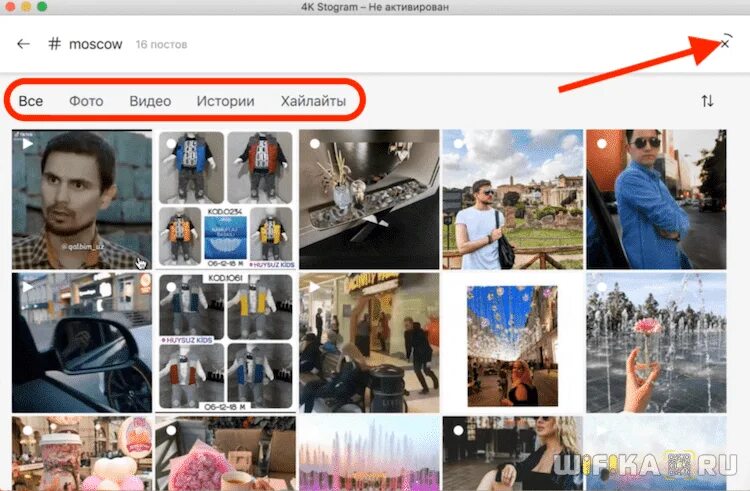Viewport: 750px width, 491px height.
Task: Click the 16 постов counter
Action: [x=161, y=44]
